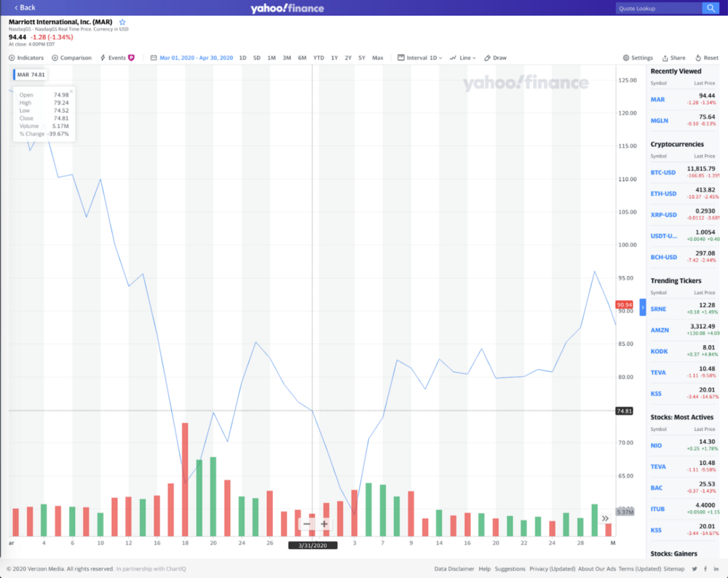
Task: Select the 6M time range
Action: 302,58
